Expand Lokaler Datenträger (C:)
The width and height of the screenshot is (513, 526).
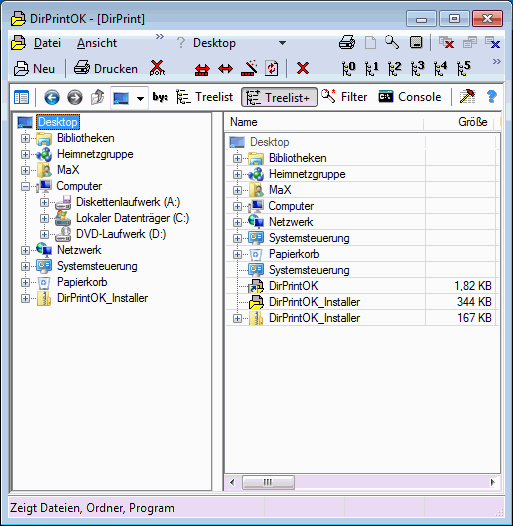[x=44, y=218]
